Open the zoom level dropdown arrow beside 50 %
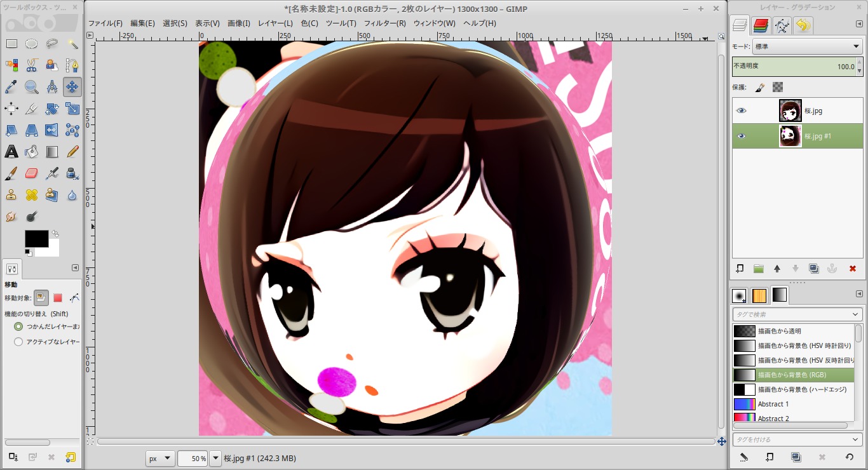 pos(215,458)
